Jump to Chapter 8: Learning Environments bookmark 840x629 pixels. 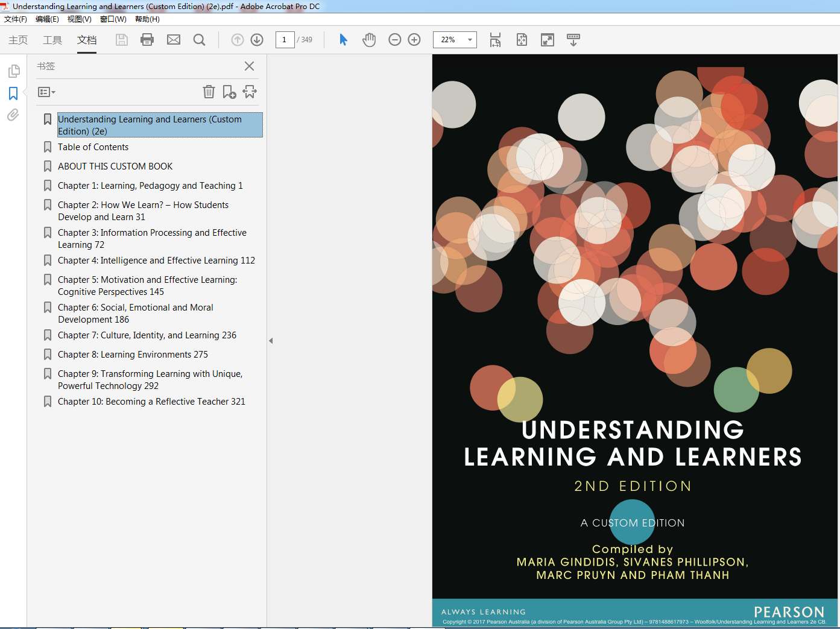click(x=133, y=355)
